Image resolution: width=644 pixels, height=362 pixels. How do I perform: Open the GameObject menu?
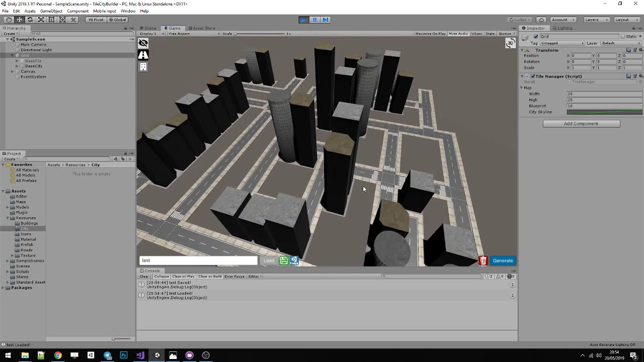click(x=51, y=11)
